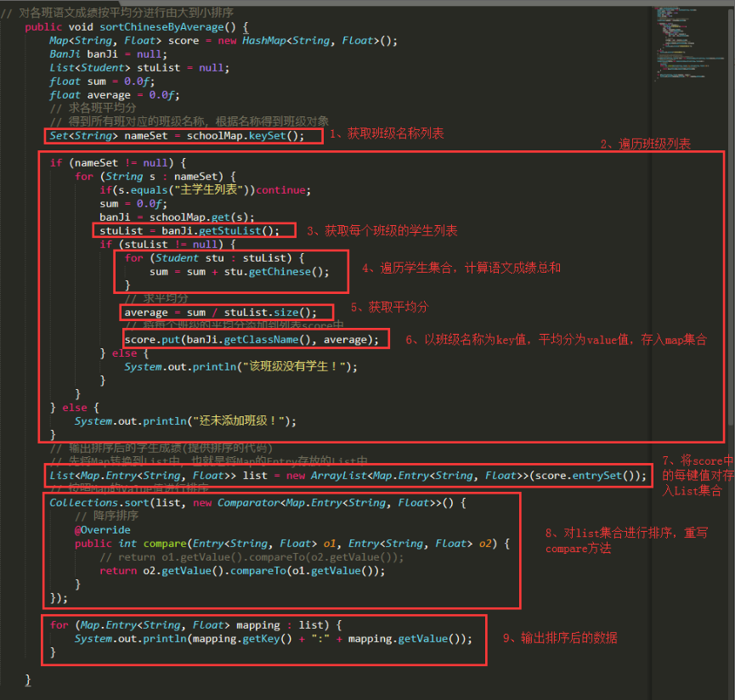Click the "BanJi banJi = null;" line
Screen dimensions: 735x700
108,54
